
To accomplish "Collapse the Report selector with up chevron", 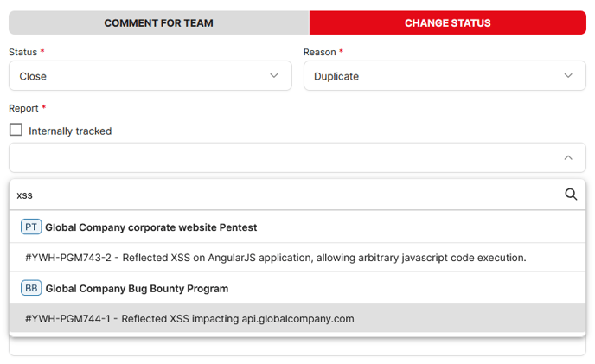I will (x=568, y=157).
